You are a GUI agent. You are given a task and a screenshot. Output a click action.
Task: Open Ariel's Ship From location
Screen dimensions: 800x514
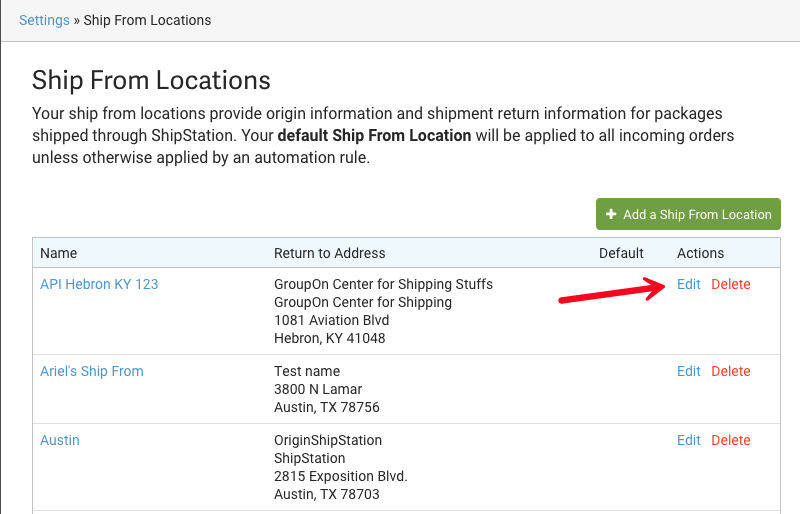point(92,371)
